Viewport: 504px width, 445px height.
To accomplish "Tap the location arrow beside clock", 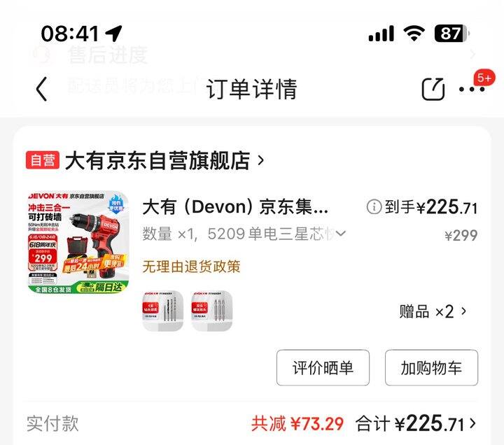I will point(114,33).
